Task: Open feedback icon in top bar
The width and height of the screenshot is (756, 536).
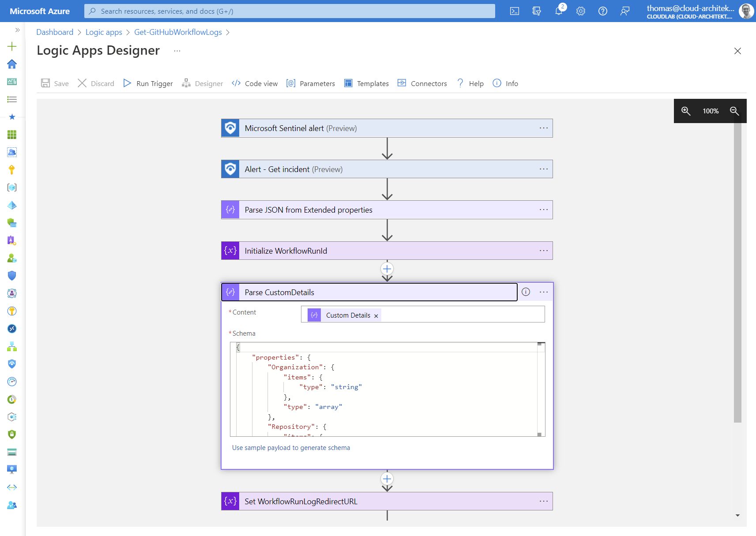Action: point(625,11)
